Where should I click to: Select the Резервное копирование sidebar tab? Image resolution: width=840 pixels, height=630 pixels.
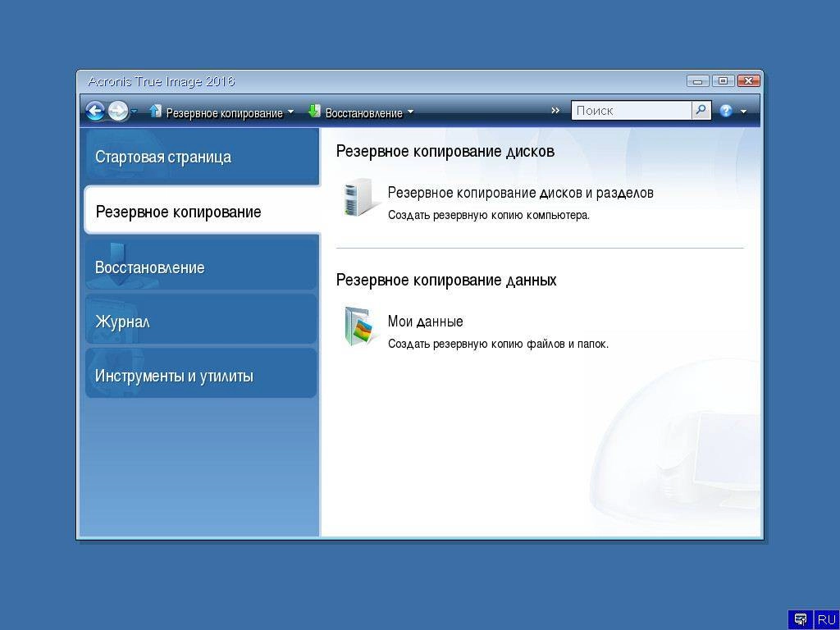(202, 211)
